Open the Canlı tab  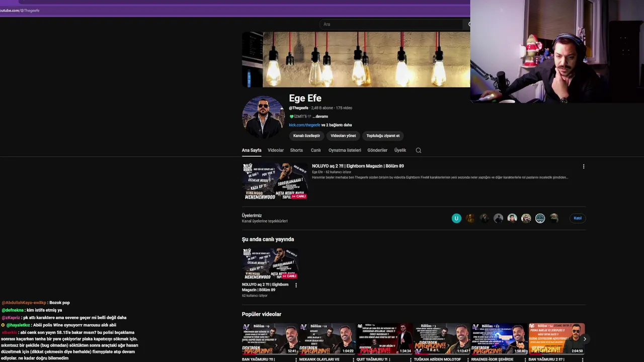click(315, 150)
